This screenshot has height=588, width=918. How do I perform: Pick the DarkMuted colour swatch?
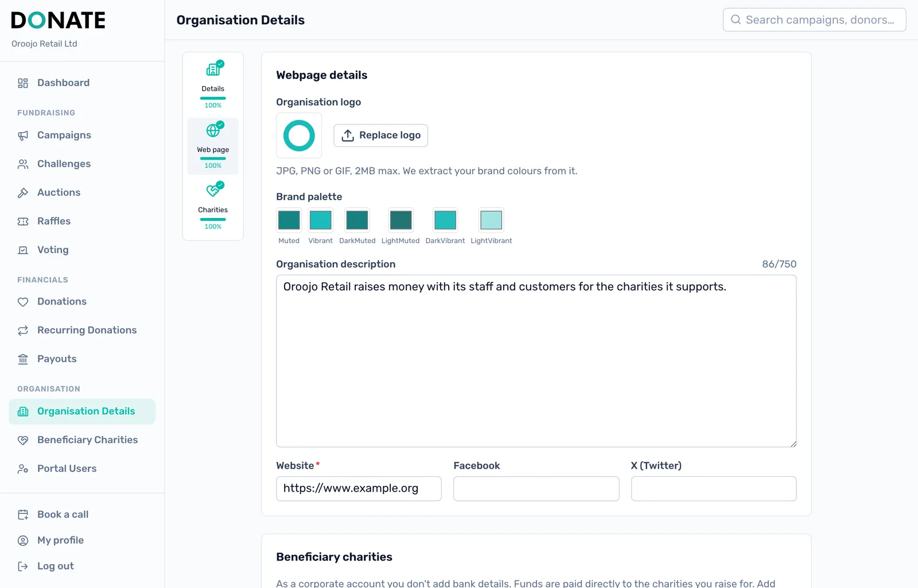click(357, 220)
